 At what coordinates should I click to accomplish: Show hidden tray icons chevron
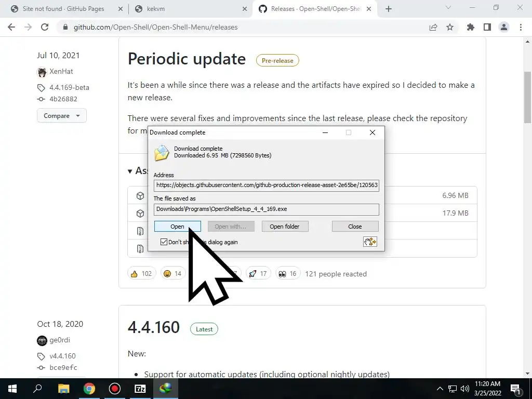coord(440,389)
